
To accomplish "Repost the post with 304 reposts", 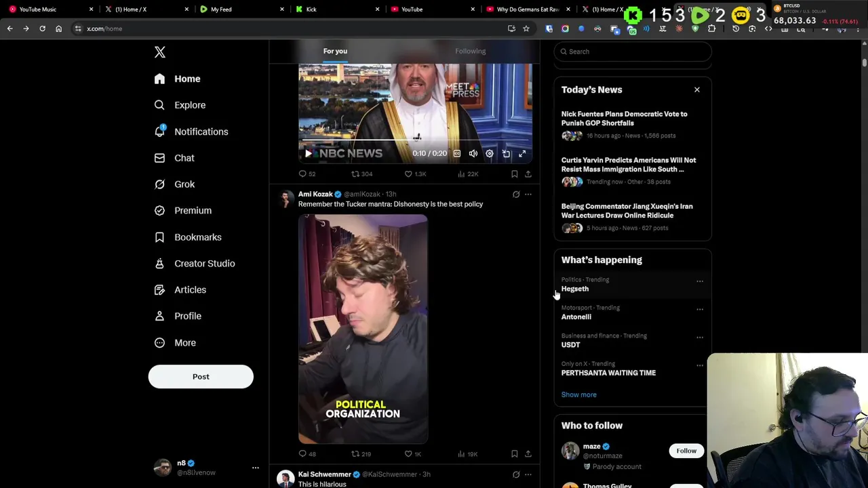I will [361, 174].
